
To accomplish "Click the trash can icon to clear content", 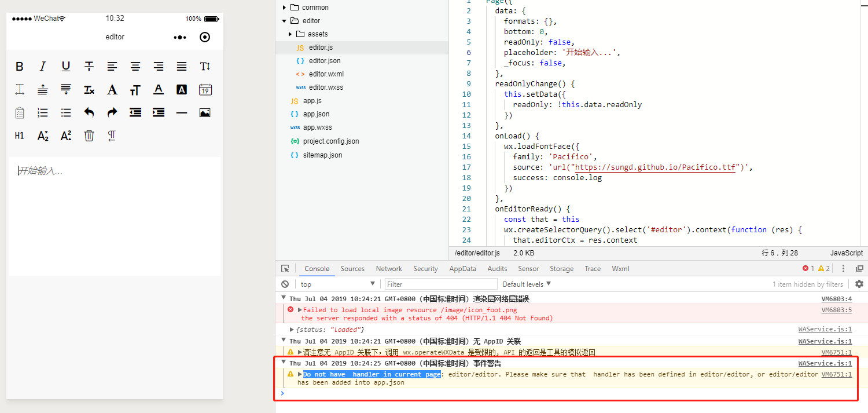I will click(89, 136).
